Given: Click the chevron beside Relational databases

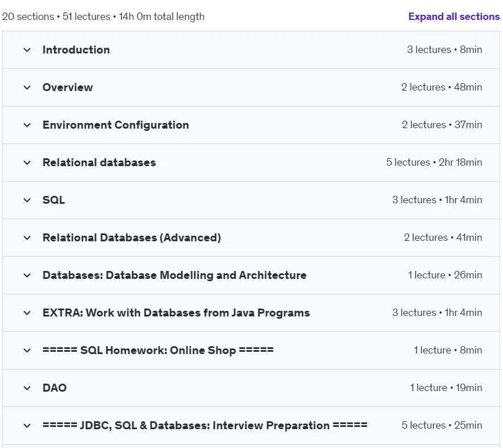Looking at the screenshot, I should tap(27, 163).
